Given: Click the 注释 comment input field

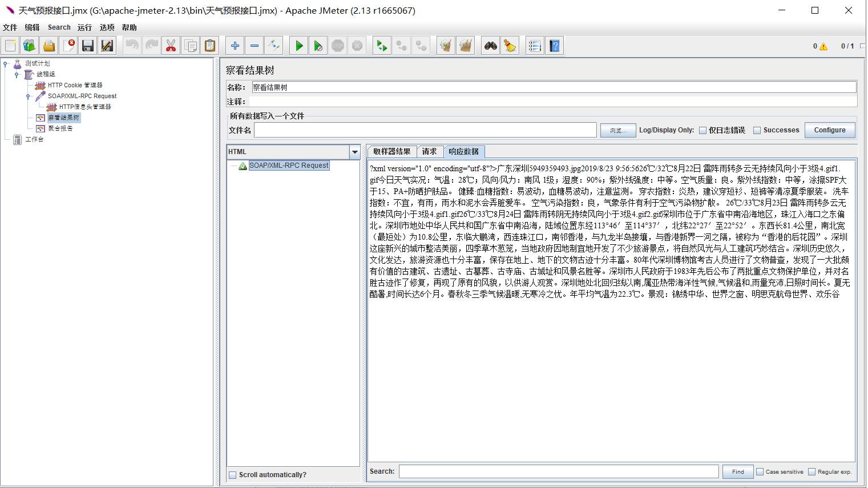Looking at the screenshot, I should [554, 102].
